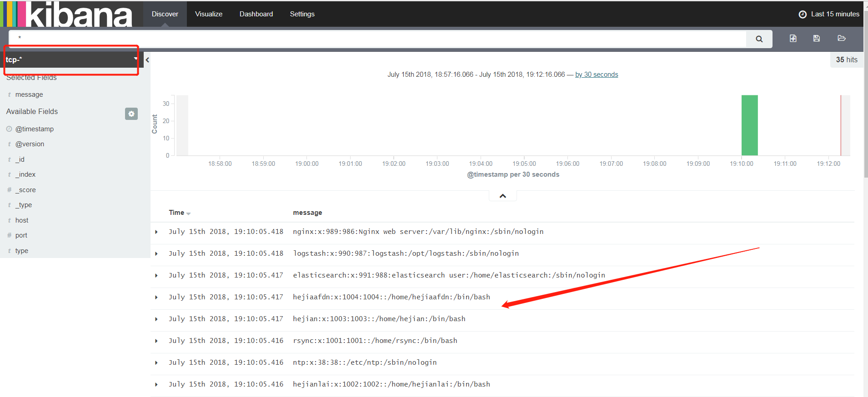Click the 35 hits counter
868x397 pixels.
coord(847,60)
